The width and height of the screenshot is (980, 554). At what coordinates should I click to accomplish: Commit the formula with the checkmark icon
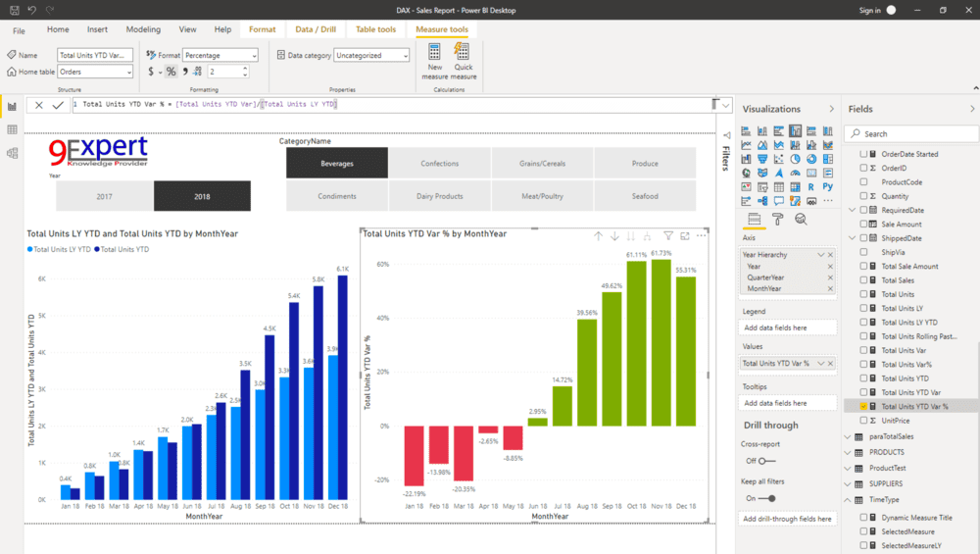(58, 105)
